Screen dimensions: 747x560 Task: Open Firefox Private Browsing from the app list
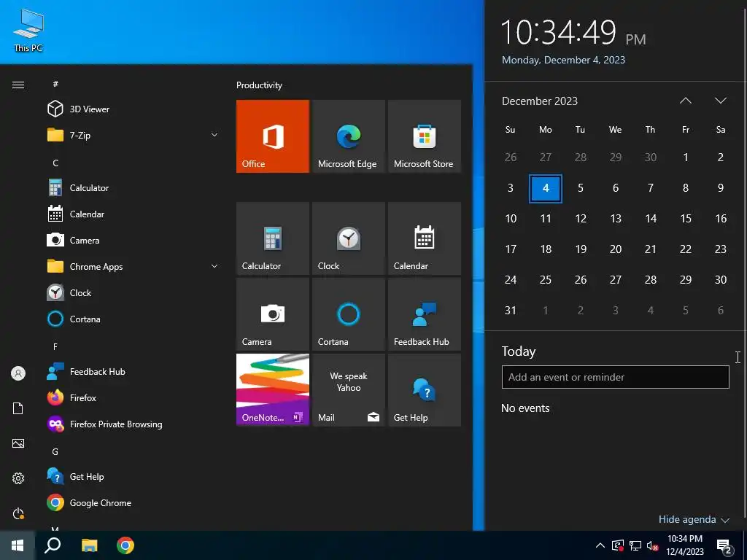coord(133,424)
